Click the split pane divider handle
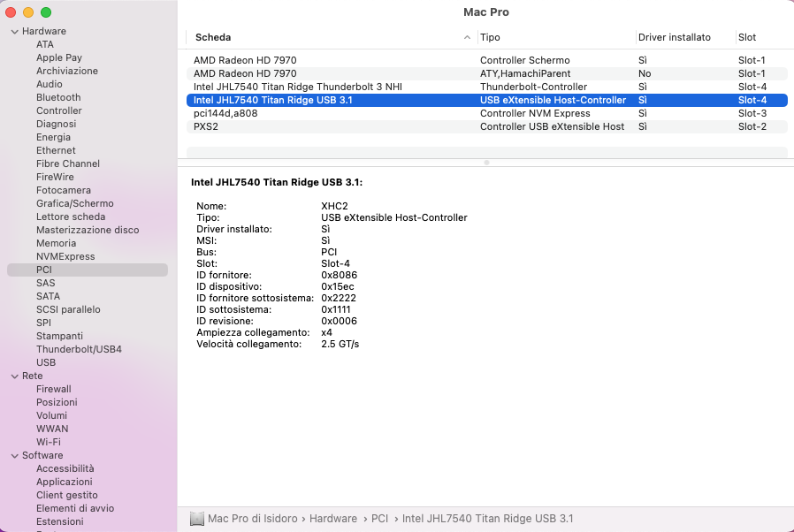 click(486, 163)
